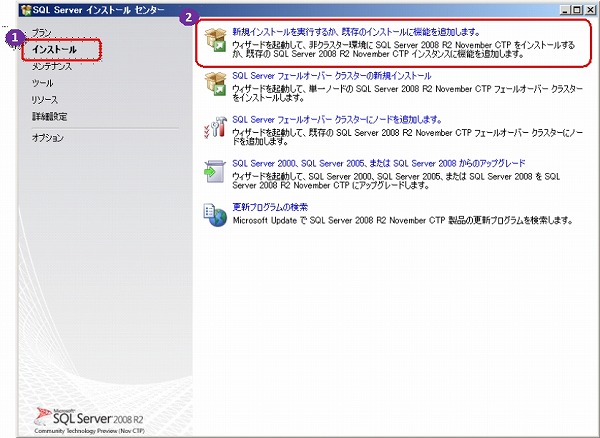600x438 pixels.
Task: Click the upgrade wizard description text
Action: (396, 181)
